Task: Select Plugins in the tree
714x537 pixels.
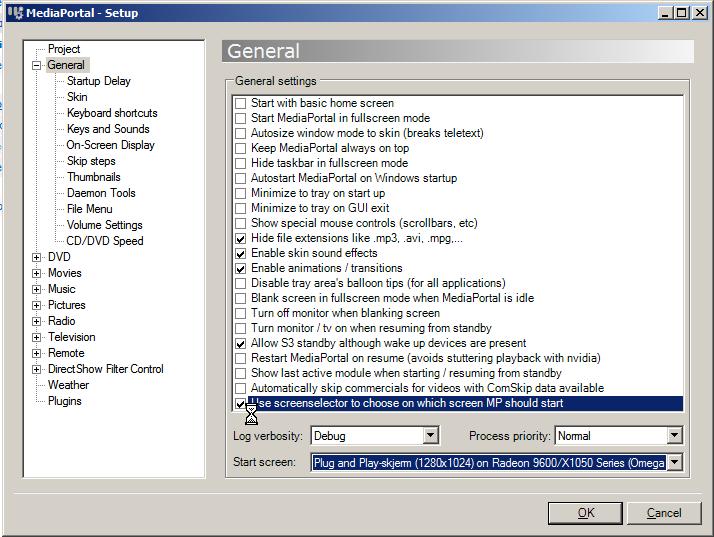Action: tap(65, 401)
